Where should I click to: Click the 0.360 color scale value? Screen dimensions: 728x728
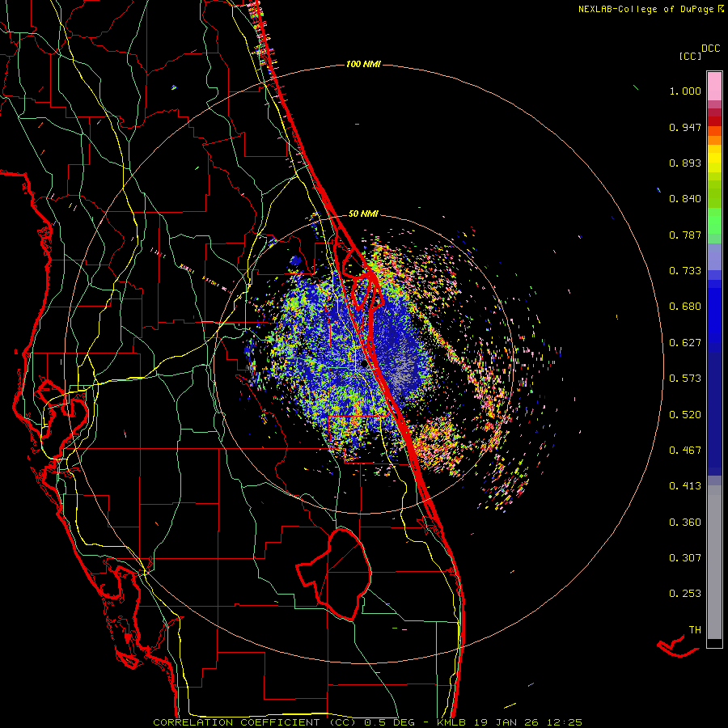coord(685,523)
